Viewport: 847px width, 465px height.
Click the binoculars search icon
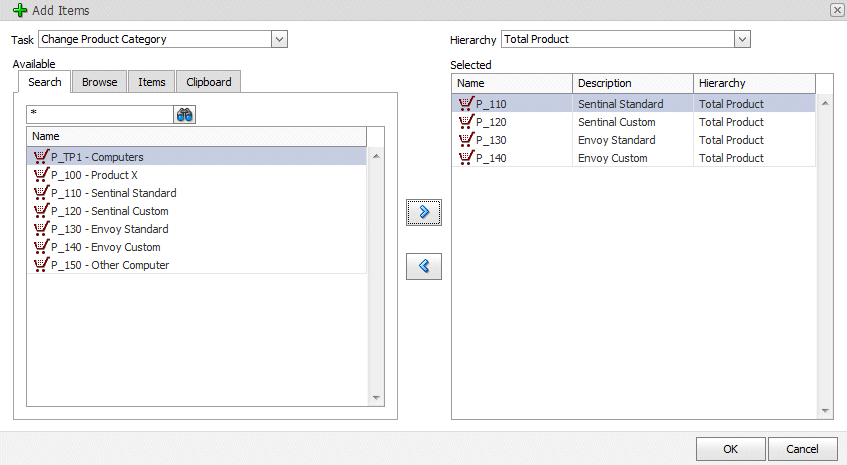185,114
